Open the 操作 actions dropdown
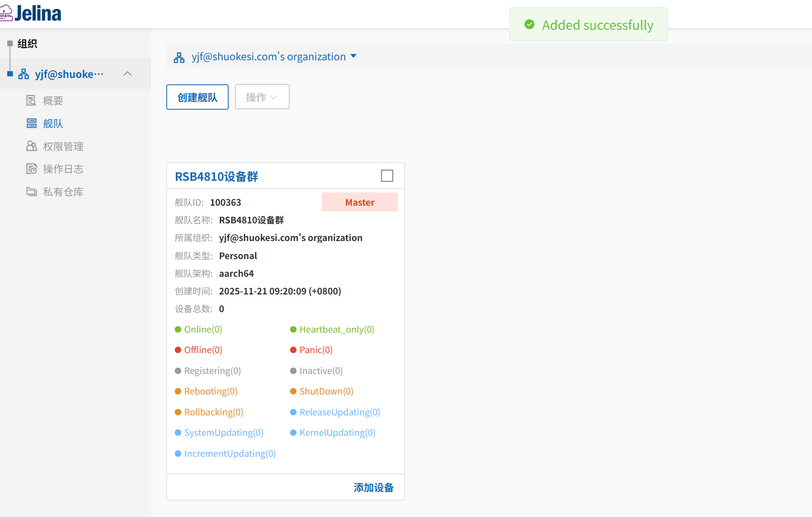 coord(262,97)
